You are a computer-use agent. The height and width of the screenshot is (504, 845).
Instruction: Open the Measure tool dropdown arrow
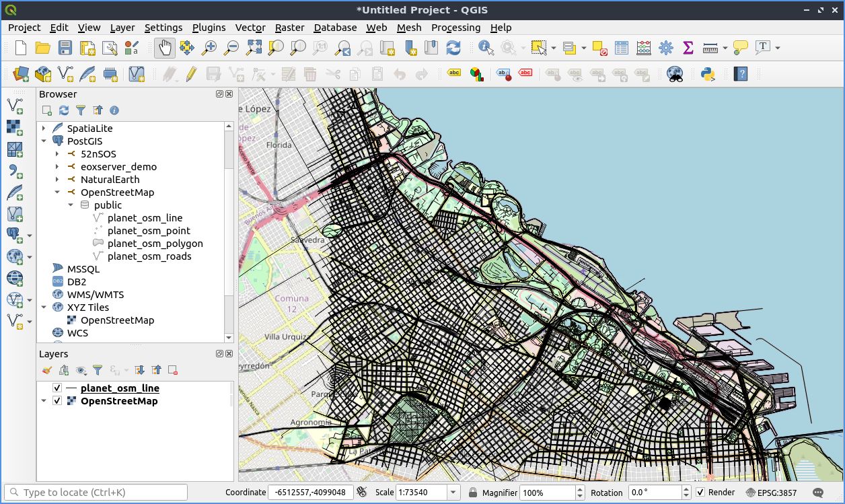tap(725, 48)
